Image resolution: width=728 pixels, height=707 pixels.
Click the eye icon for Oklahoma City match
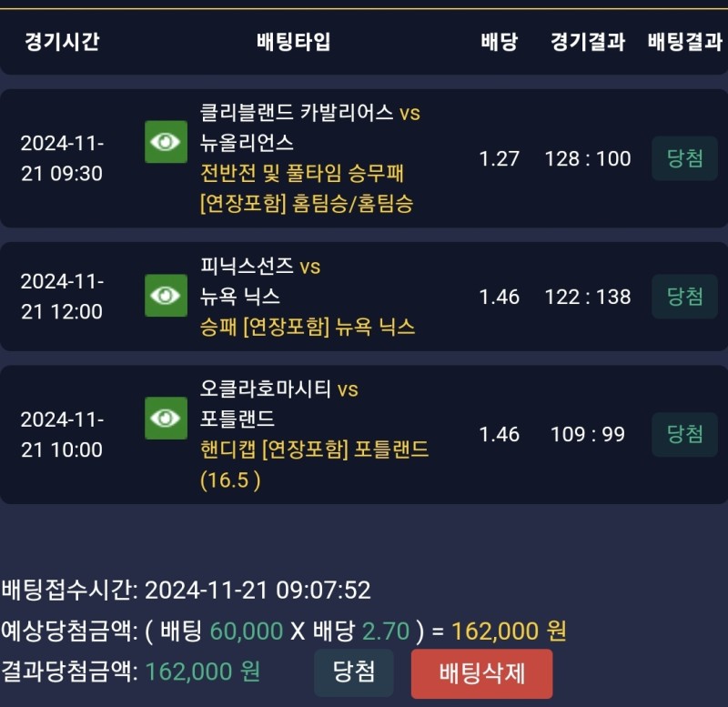[x=166, y=418]
